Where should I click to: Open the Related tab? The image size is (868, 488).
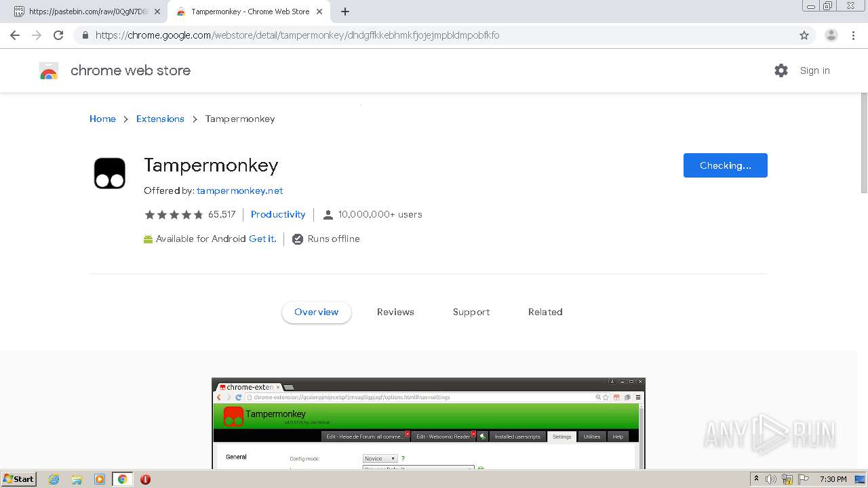(x=545, y=312)
